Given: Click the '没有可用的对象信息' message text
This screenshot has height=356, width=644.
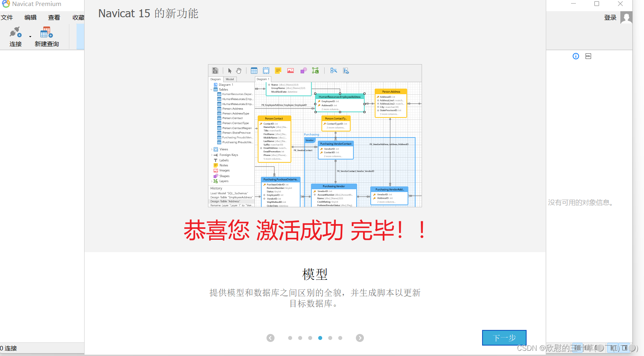Looking at the screenshot, I should [x=581, y=202].
